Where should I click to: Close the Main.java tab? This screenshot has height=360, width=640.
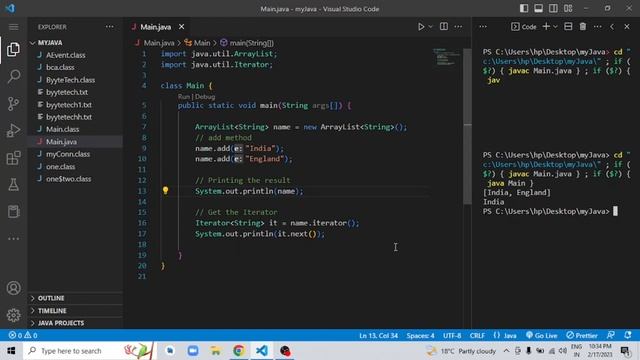(182, 27)
